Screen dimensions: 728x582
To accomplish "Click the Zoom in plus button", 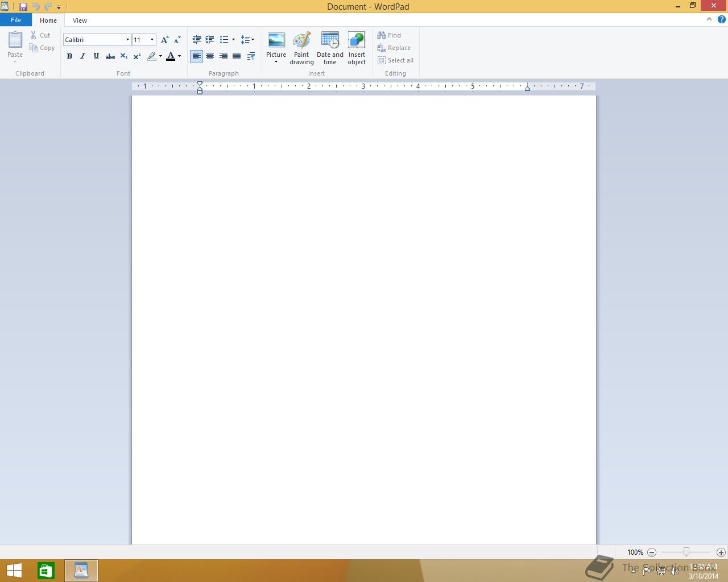I will (x=721, y=552).
